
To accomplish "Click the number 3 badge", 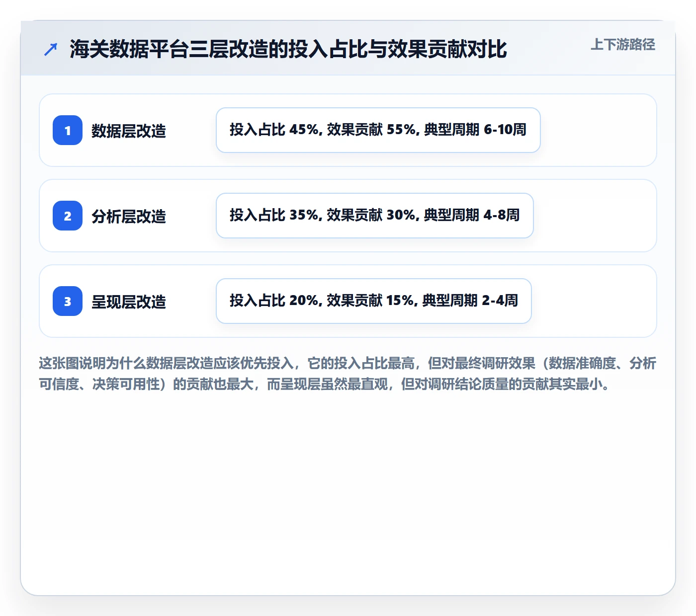I will [x=68, y=301].
